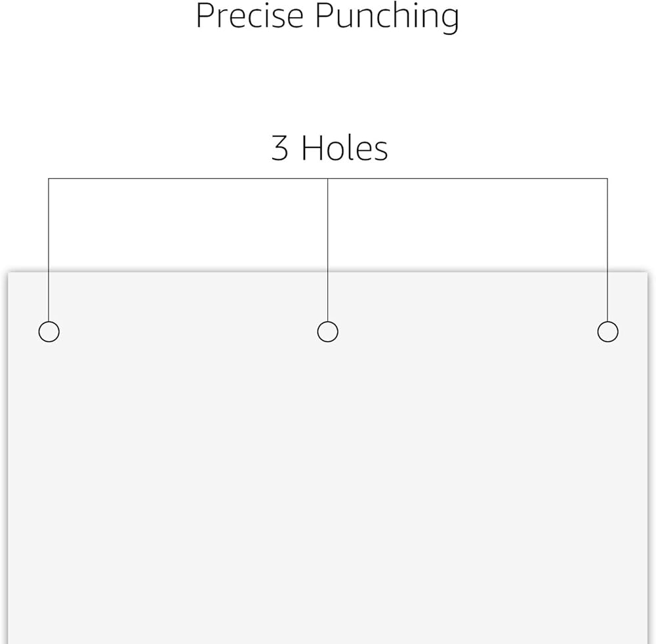Click the bracket junction above the center line
The image size is (656, 644).
pyautogui.click(x=327, y=178)
